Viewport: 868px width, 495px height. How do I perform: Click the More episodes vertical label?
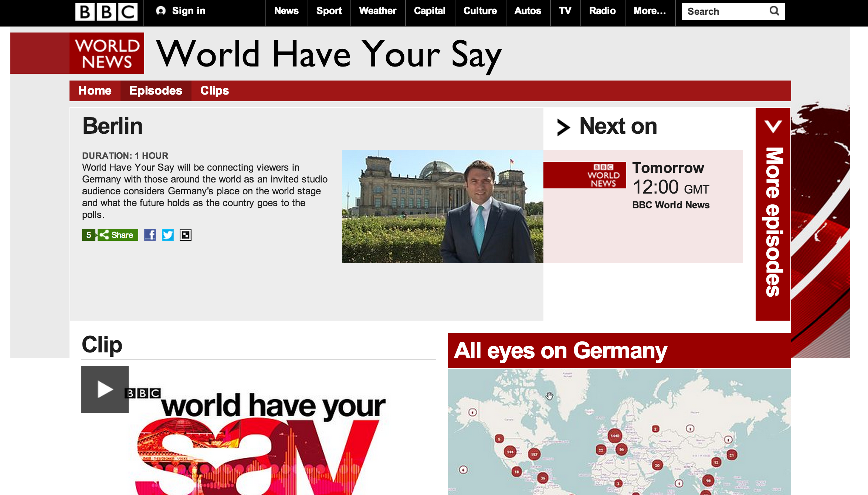(773, 222)
